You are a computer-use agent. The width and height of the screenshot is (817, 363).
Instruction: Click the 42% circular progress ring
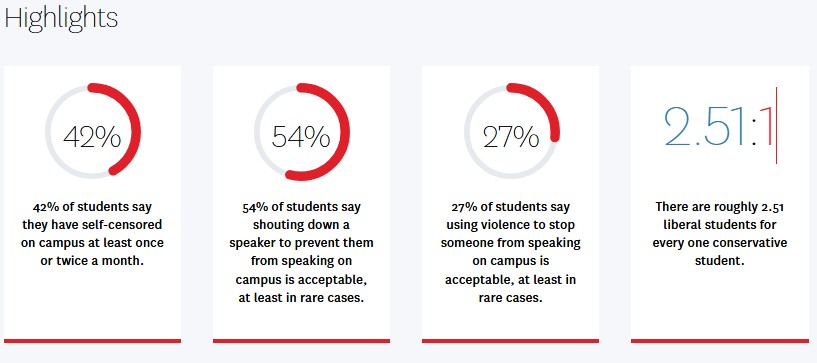[93, 132]
